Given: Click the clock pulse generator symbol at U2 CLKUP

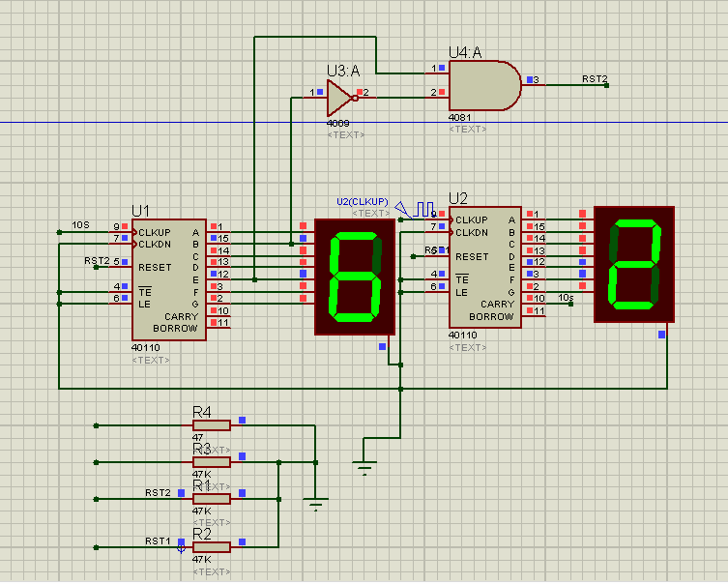Looking at the screenshot, I should coord(415,210).
